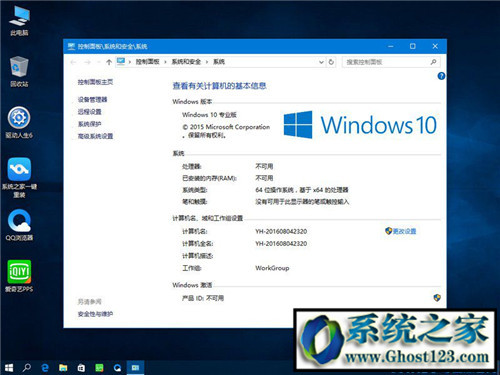Open the Recycle Bin desktop icon
This screenshot has width=500, height=375.
pyautogui.click(x=19, y=71)
